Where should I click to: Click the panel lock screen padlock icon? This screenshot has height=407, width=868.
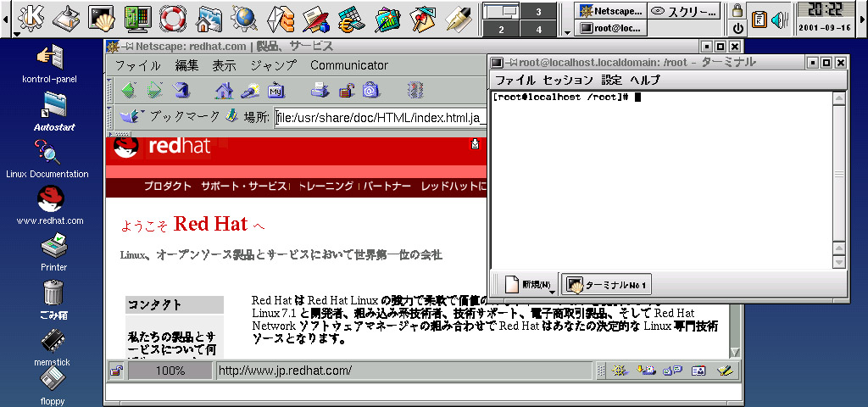(737, 10)
